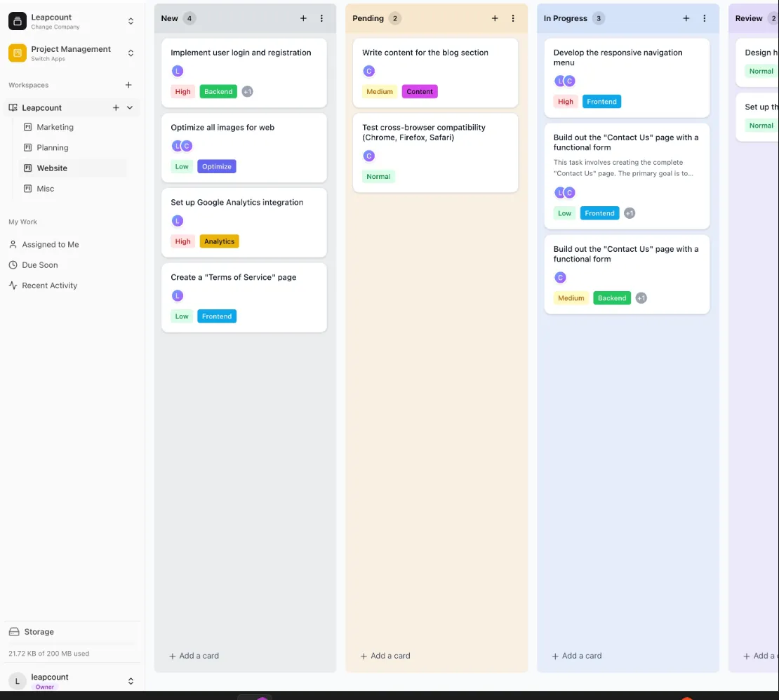The height and width of the screenshot is (700, 779).
Task: Click the yellow Project Management app icon
Action: pos(18,53)
